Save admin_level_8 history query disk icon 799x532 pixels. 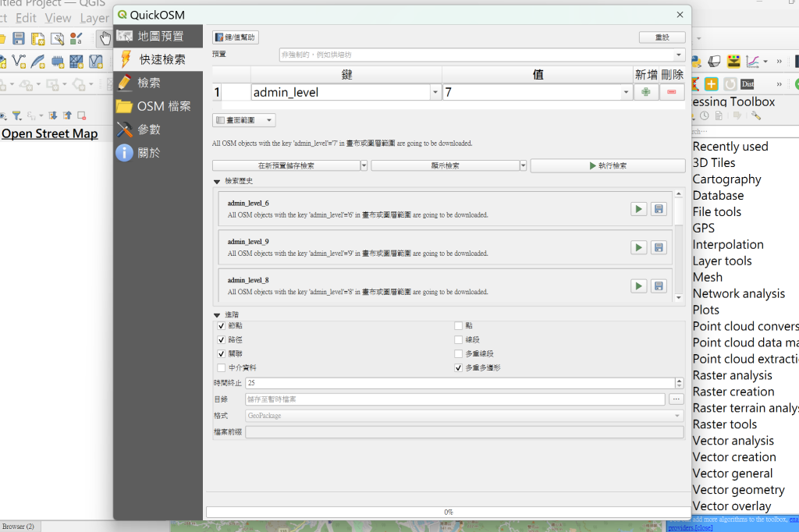point(659,286)
